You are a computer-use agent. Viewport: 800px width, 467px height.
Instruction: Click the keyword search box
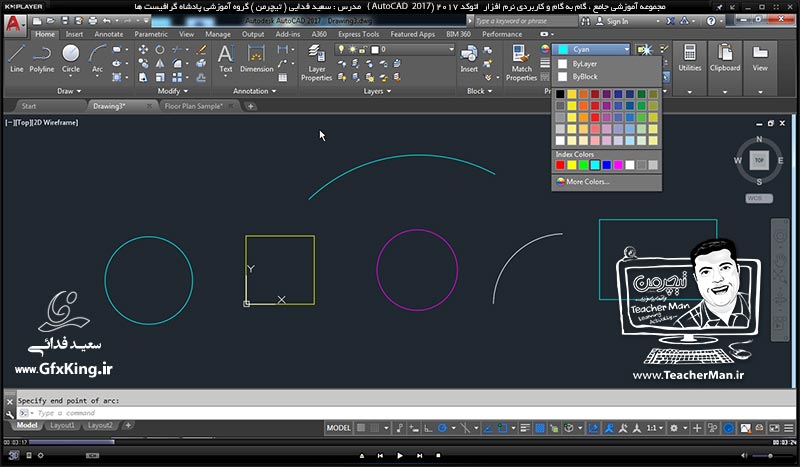[526, 21]
